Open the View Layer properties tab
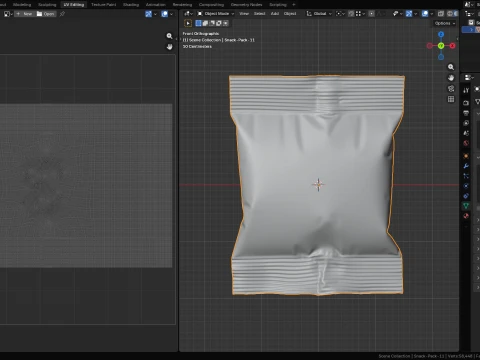Screen dimensions: 480x360 click(466, 123)
